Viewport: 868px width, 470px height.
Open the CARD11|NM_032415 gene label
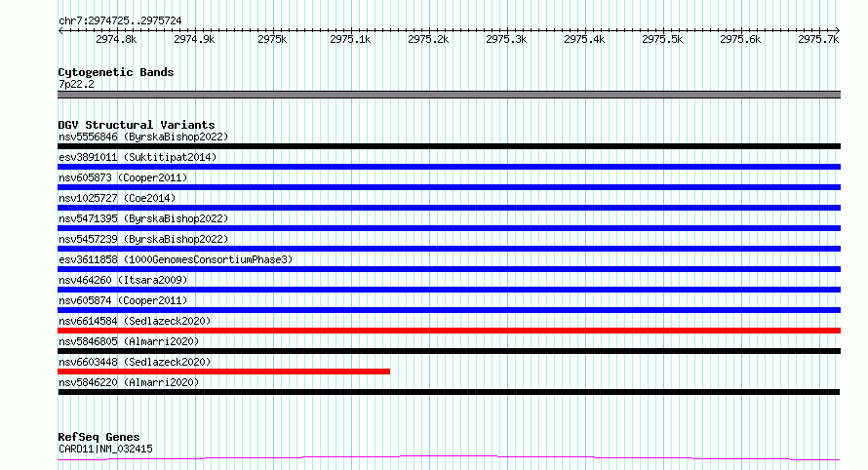click(105, 449)
